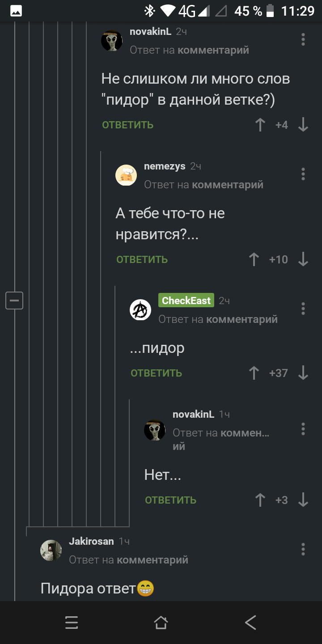
Task: View nemezys avatar profile picture
Action: coord(126,175)
